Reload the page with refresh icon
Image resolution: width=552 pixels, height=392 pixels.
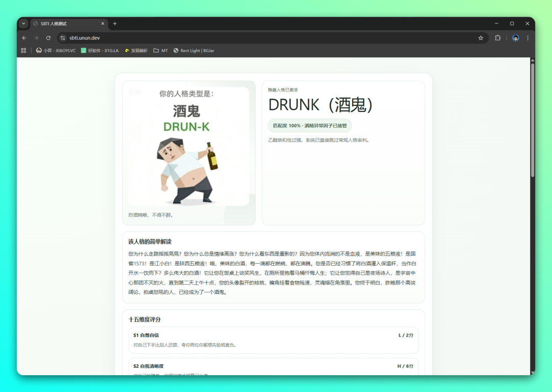coord(49,38)
